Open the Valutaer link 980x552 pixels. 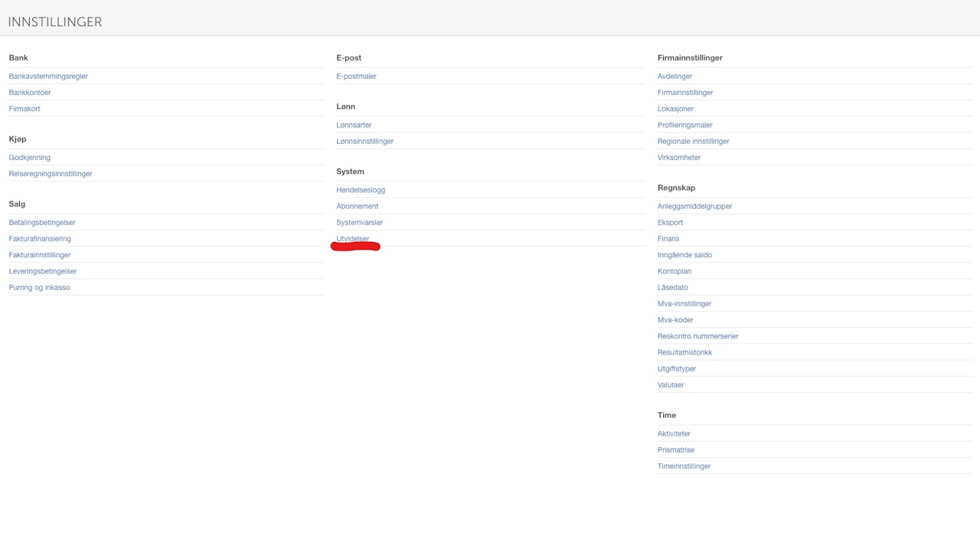pos(671,385)
